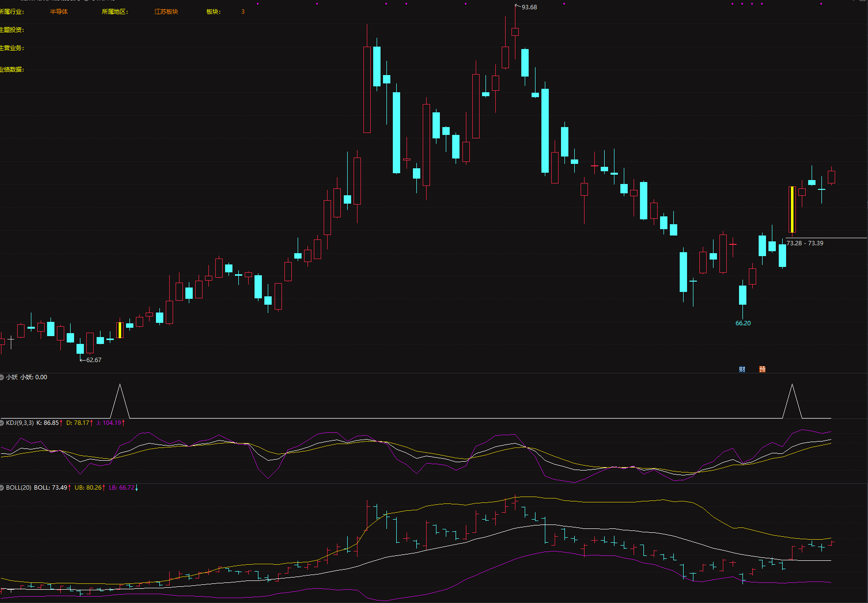Open the BOLL(20) indicator dropdown circle
The height and width of the screenshot is (603, 868).
pos(2,488)
